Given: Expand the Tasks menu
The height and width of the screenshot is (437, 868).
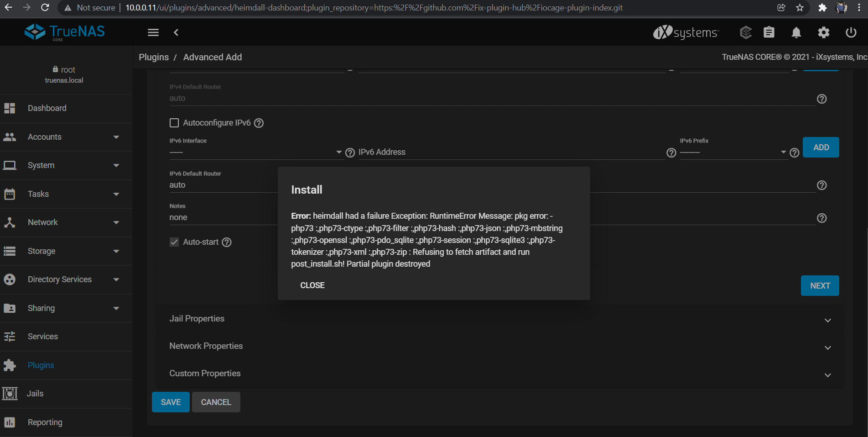Looking at the screenshot, I should click(66, 194).
